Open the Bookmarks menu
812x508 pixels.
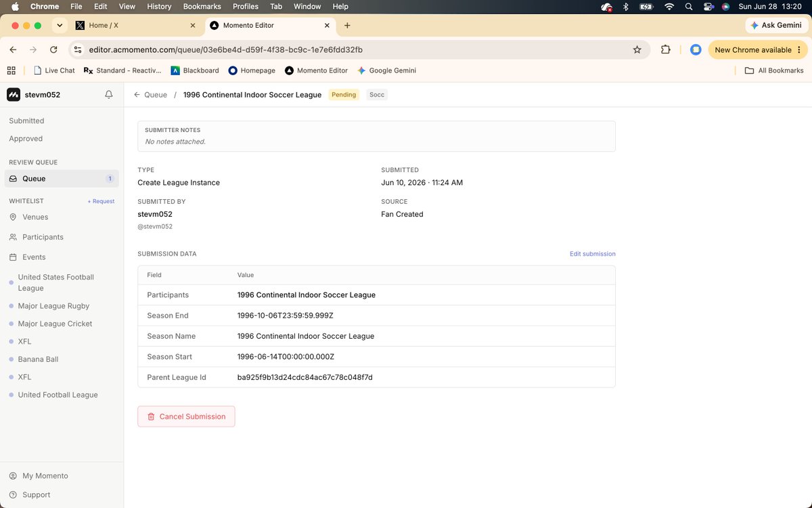[202, 7]
